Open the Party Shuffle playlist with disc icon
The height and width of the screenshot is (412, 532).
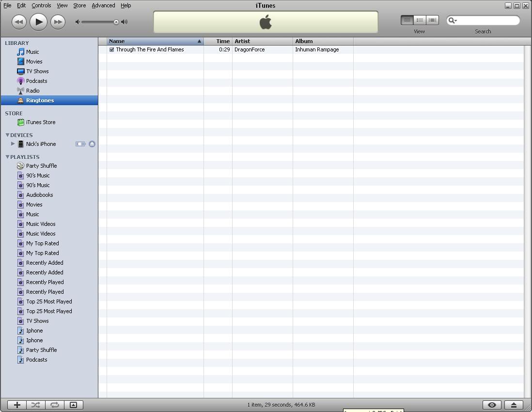click(x=49, y=166)
